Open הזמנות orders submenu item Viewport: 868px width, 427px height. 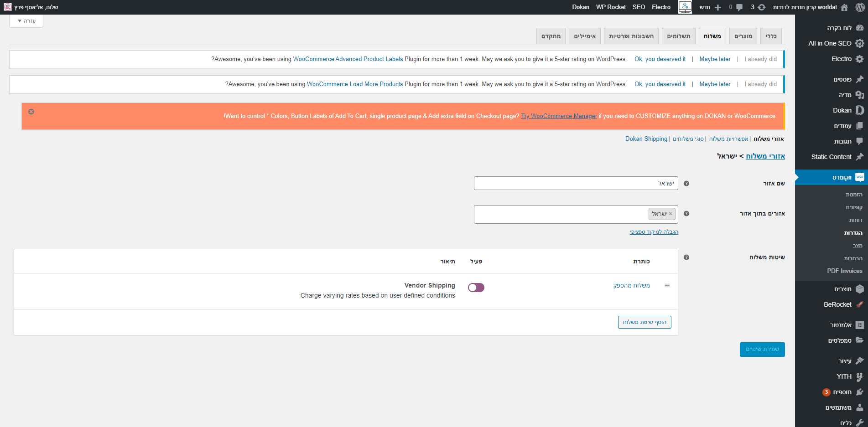click(x=853, y=195)
